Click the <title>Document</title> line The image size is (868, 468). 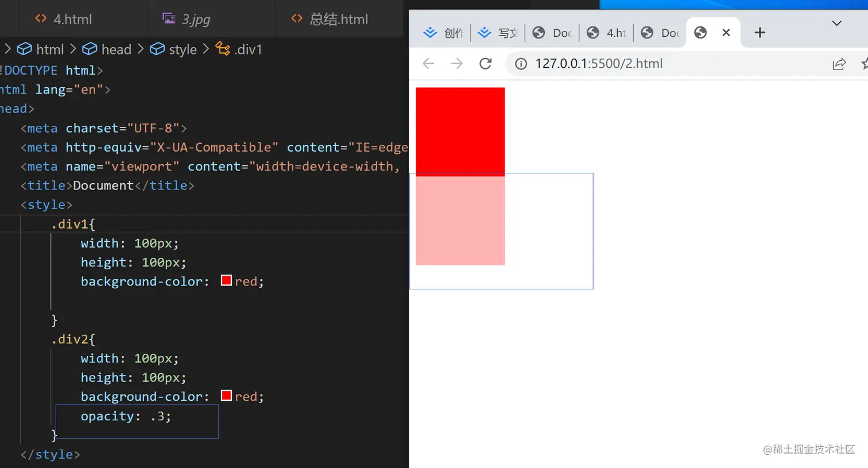click(x=107, y=185)
